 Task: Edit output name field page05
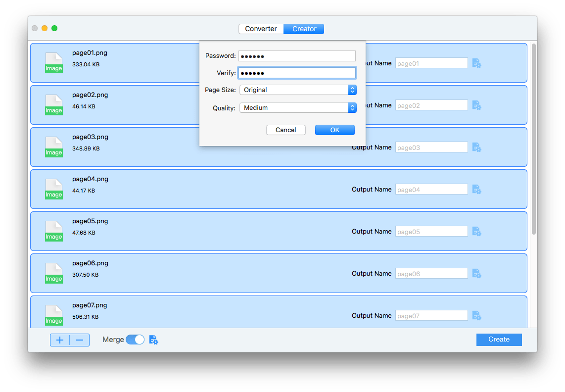tap(431, 232)
